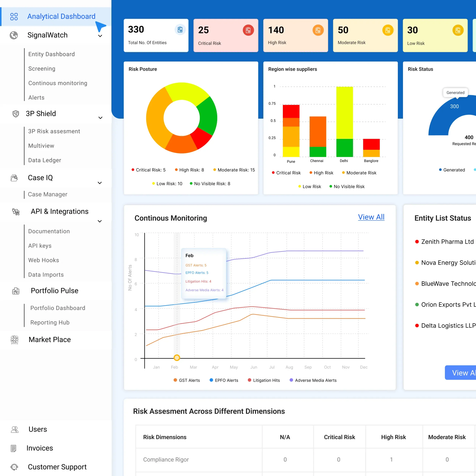
Task: Collapse the SignalWatch section chevron
Action: pyautogui.click(x=100, y=36)
